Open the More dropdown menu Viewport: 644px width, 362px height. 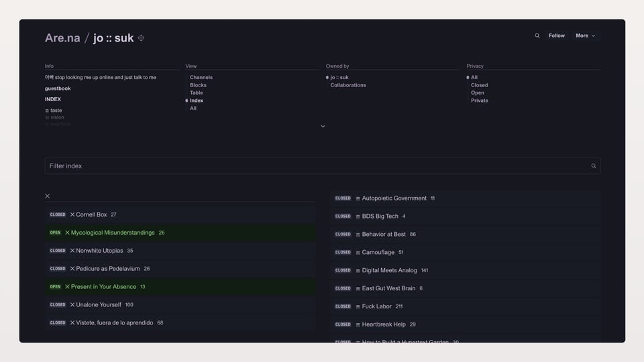pyautogui.click(x=585, y=36)
